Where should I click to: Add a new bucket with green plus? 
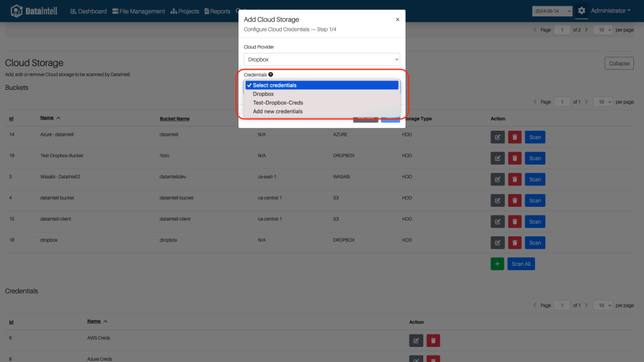tap(497, 264)
